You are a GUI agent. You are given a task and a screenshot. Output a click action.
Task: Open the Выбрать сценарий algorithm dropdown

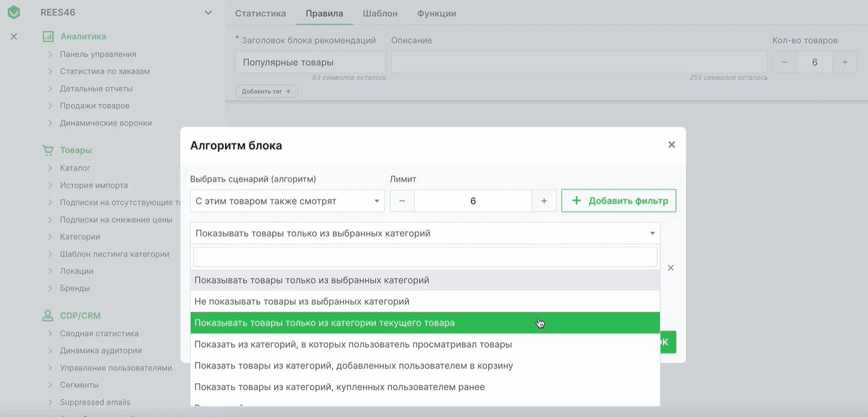pos(287,201)
